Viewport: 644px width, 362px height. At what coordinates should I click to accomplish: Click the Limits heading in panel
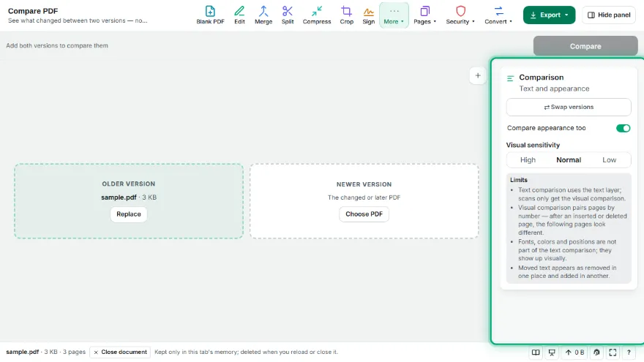[x=519, y=180]
